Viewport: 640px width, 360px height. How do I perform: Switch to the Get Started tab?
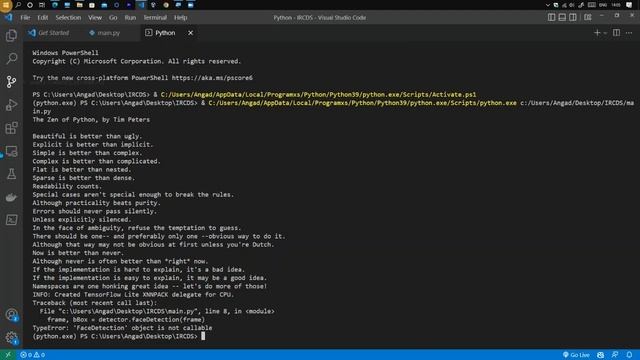click(x=49, y=33)
